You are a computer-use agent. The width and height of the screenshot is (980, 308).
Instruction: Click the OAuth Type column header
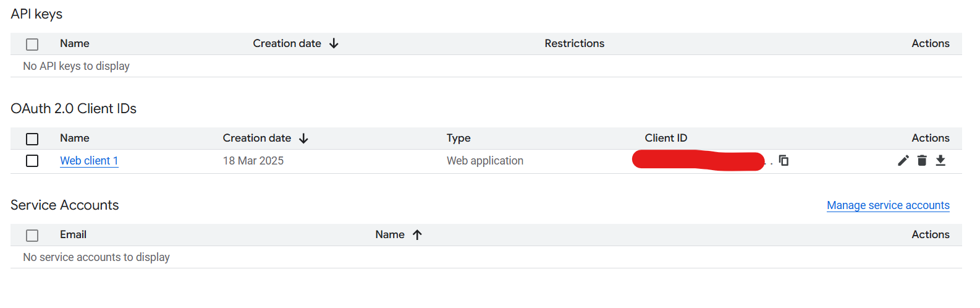tap(458, 138)
